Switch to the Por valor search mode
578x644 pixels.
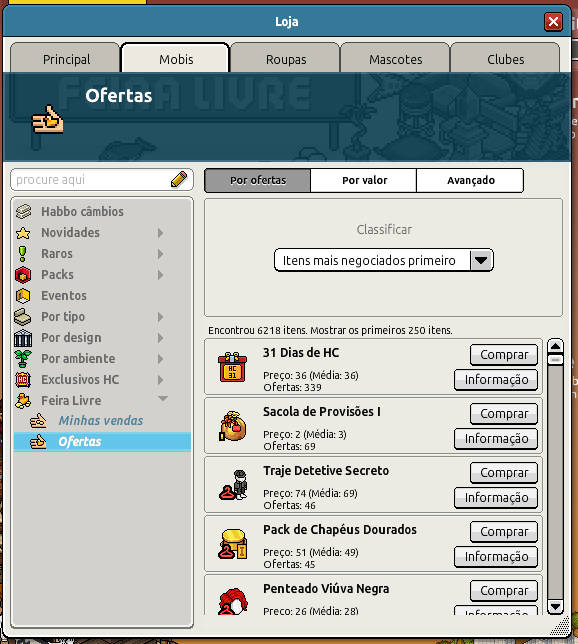point(364,180)
